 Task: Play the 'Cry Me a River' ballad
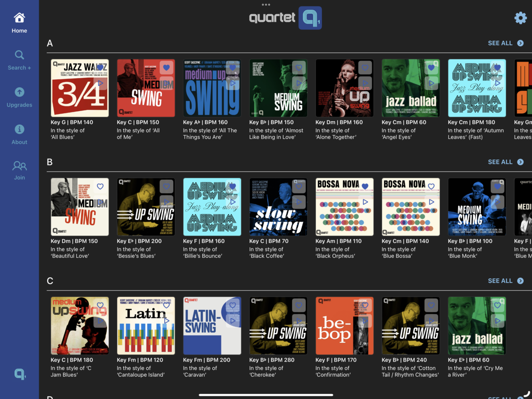click(497, 321)
